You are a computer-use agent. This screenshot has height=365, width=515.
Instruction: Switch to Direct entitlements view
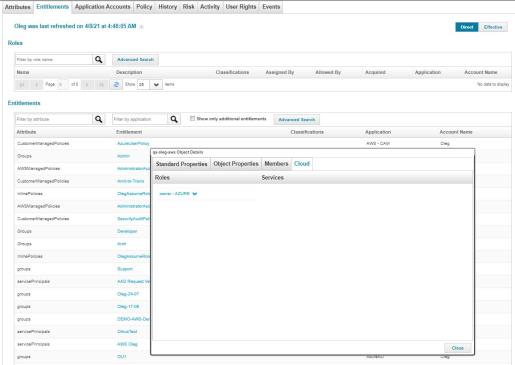(467, 27)
